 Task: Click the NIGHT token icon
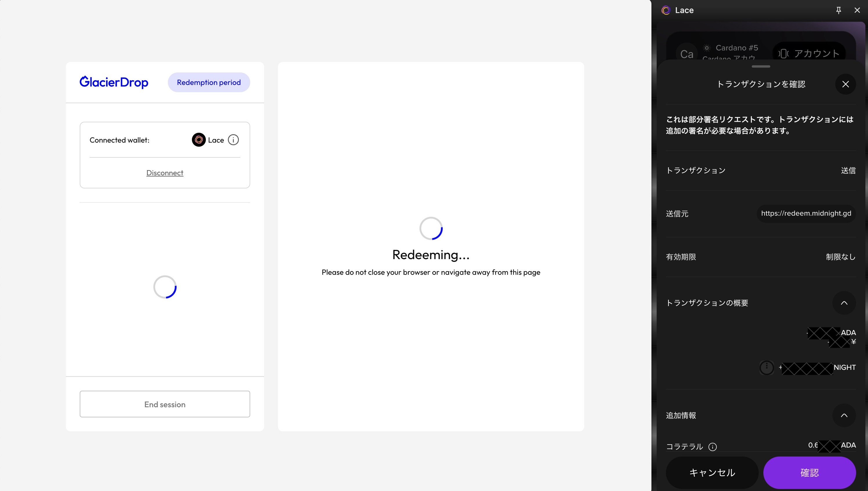coord(767,367)
